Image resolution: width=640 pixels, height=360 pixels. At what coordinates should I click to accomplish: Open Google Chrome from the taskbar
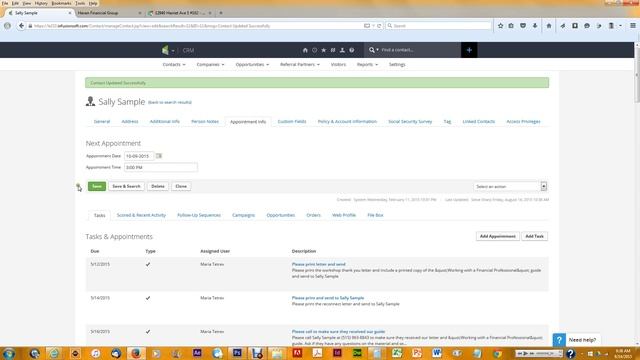pos(497,353)
